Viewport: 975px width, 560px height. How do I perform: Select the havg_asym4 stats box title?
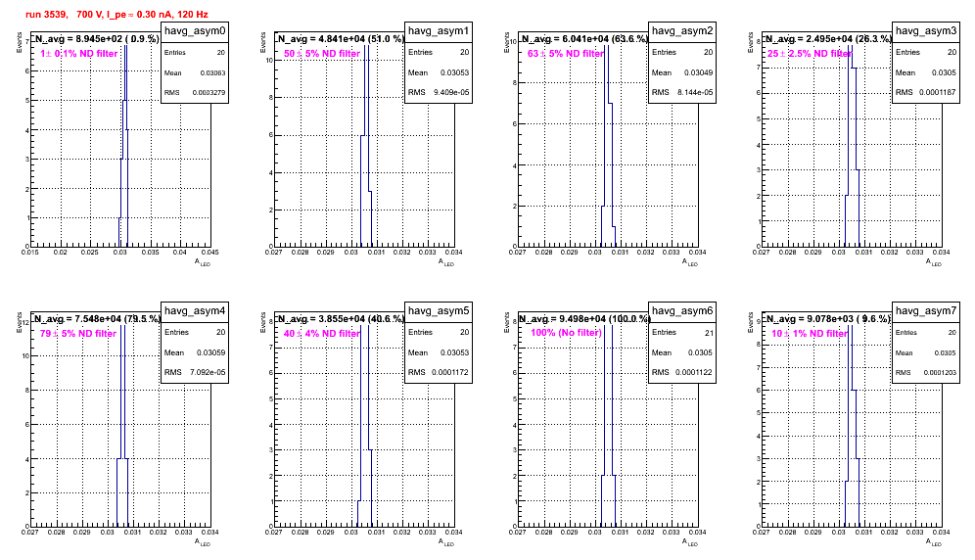pyautogui.click(x=195, y=311)
